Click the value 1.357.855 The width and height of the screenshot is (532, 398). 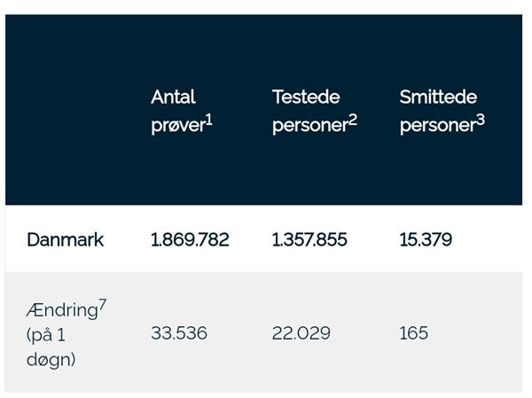[309, 239]
